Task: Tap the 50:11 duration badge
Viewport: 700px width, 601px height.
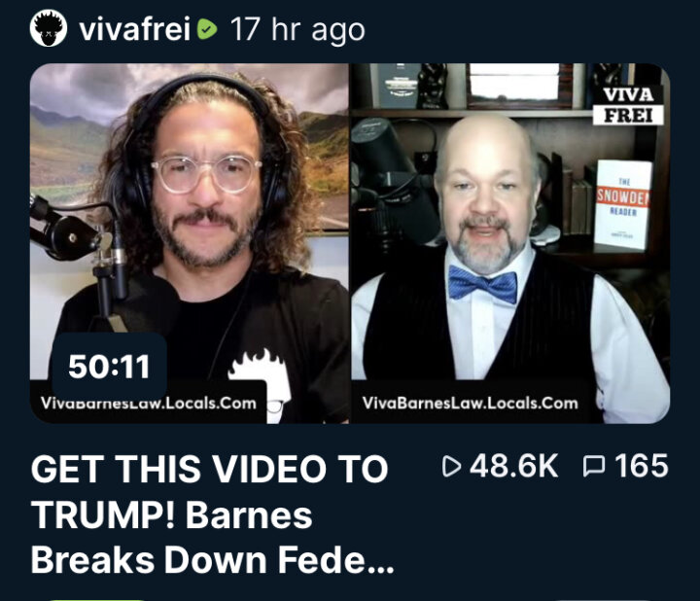Action: (x=109, y=367)
